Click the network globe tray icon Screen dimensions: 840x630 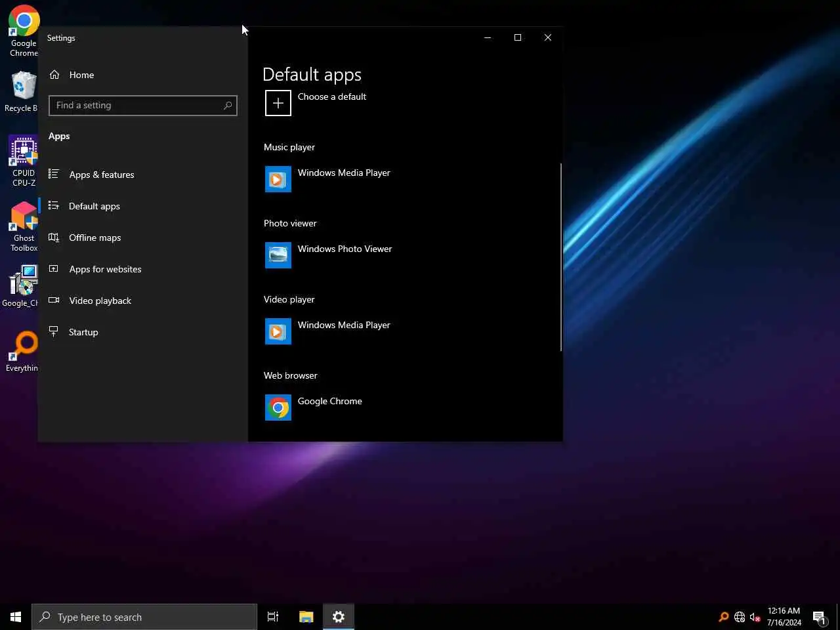tap(740, 617)
